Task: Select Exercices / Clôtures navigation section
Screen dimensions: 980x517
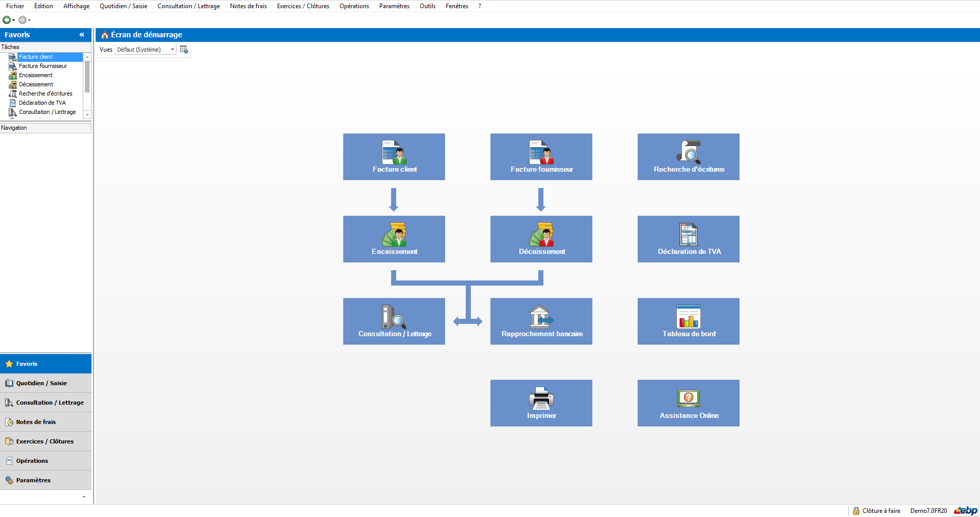Action: pyautogui.click(x=44, y=441)
